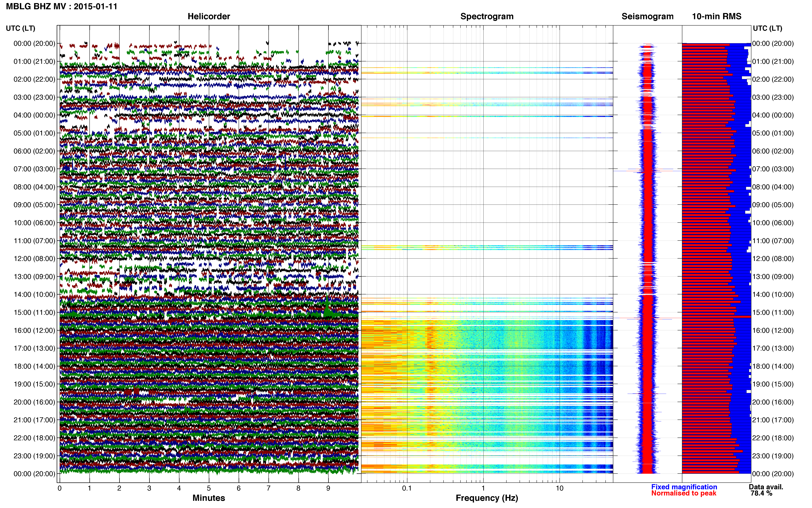
Task: Click right-side time label '22:00 (18:00)'
Action: [x=773, y=438]
